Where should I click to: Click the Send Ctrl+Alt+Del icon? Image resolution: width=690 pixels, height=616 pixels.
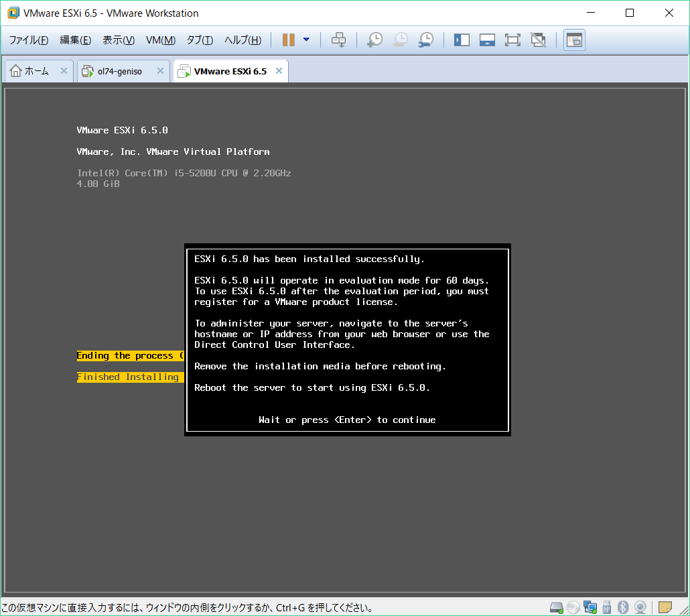(x=338, y=40)
